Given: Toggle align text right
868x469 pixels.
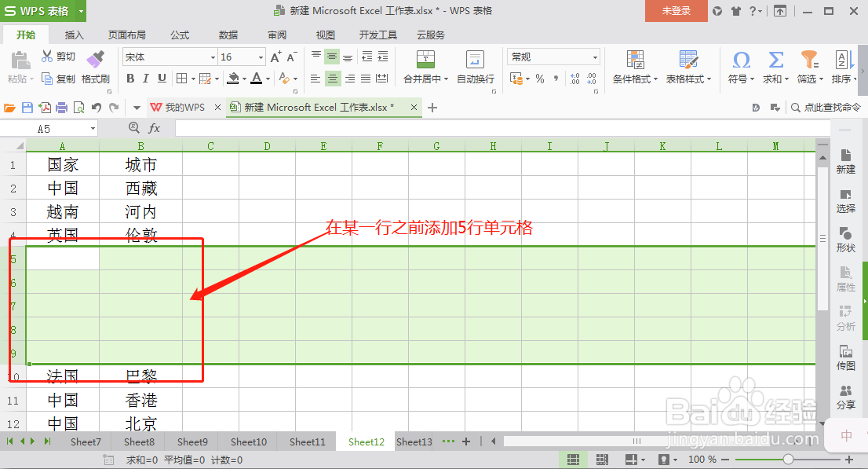Looking at the screenshot, I should 350,79.
